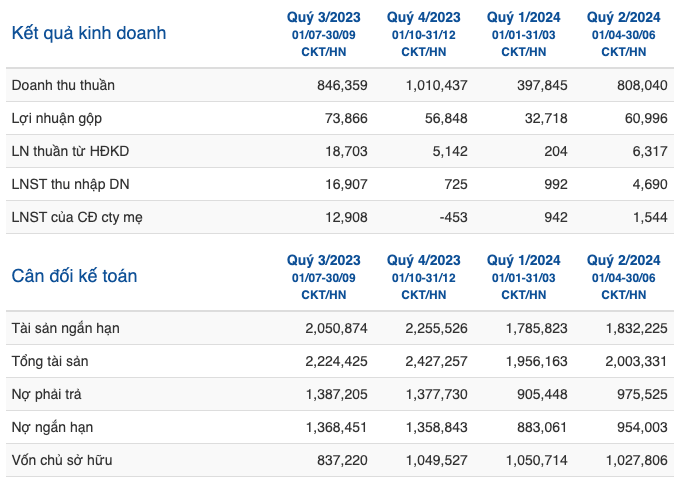Click the Tài sản ngắn hạn row label

click(x=65, y=328)
